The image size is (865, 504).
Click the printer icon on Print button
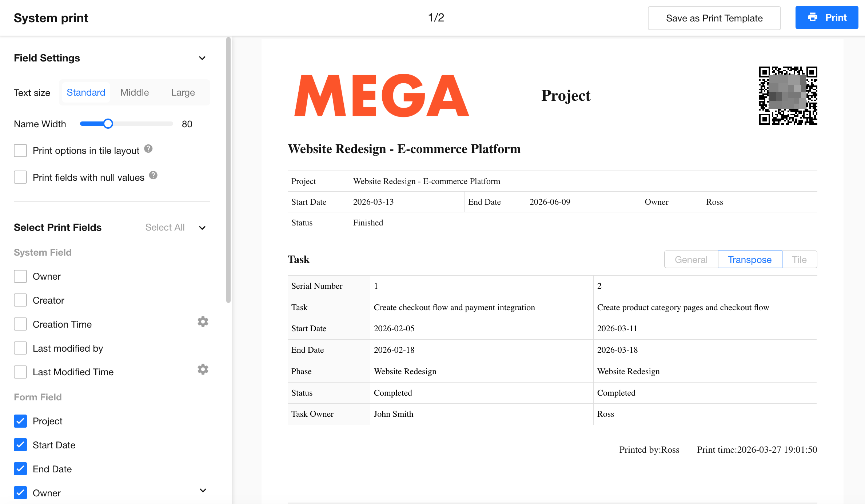coord(813,17)
